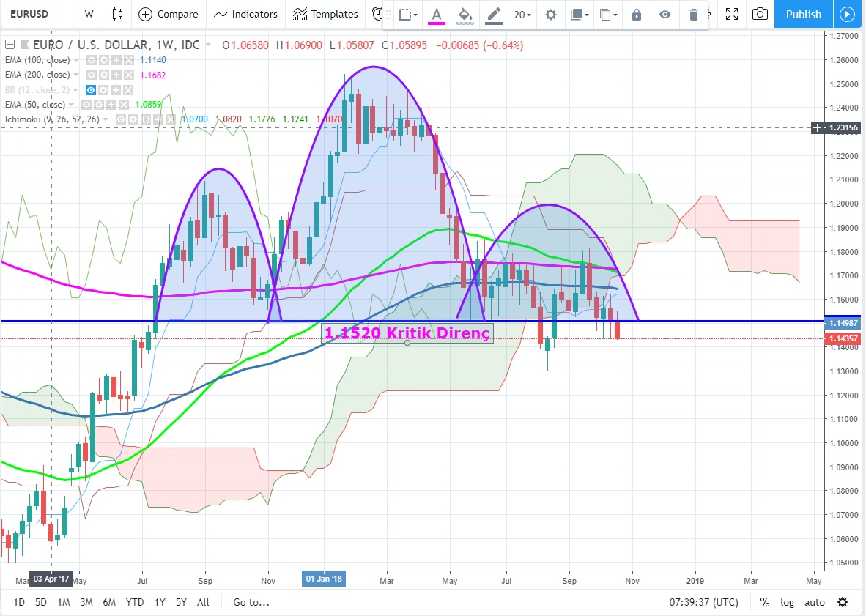Viewport: 866px width, 616px height.
Task: Delete the selected drawing with trash icon
Action: (x=694, y=15)
